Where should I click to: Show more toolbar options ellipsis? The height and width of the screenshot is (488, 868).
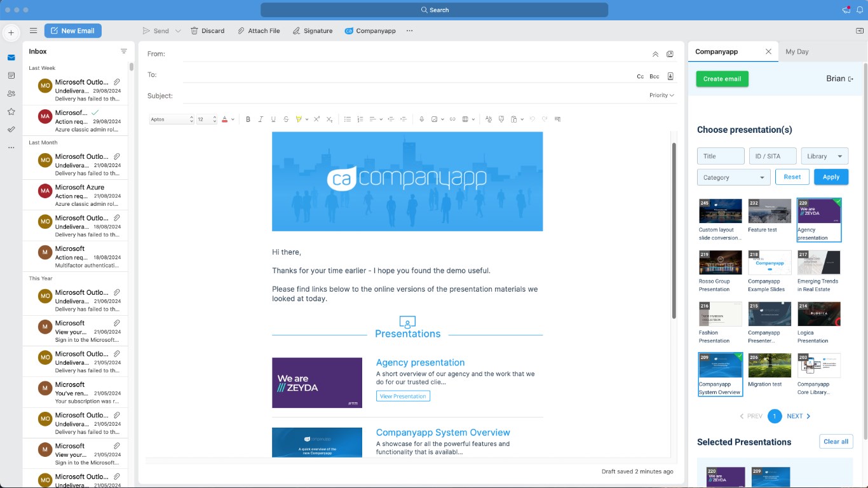tap(409, 31)
